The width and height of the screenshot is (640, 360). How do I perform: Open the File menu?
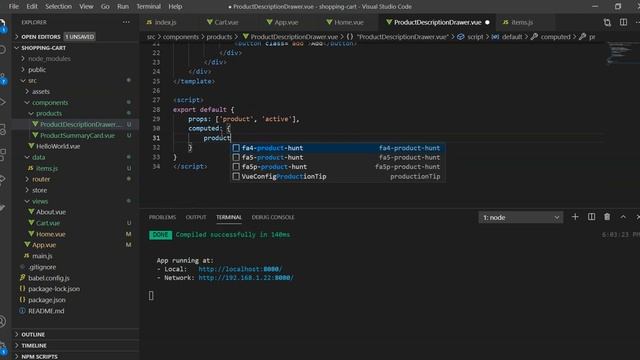pos(13,7)
